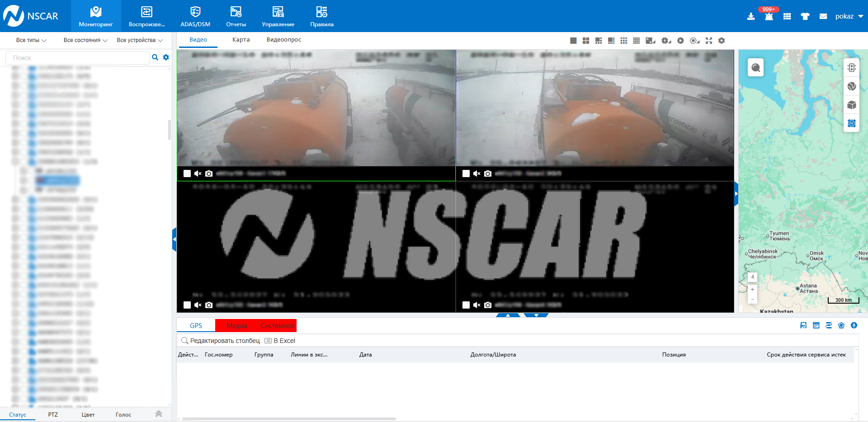The width and height of the screenshot is (868, 422).
Task: Switch to six-window video layout
Action: [599, 41]
